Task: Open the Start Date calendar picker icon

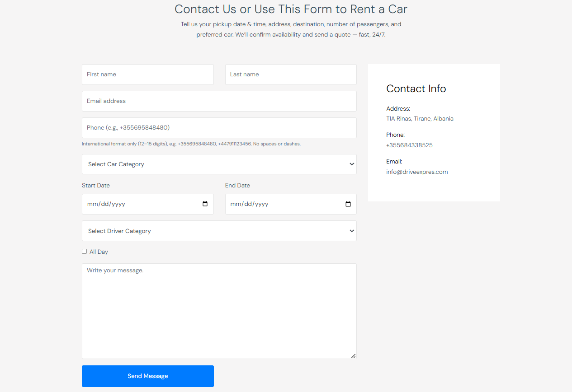Action: point(205,204)
